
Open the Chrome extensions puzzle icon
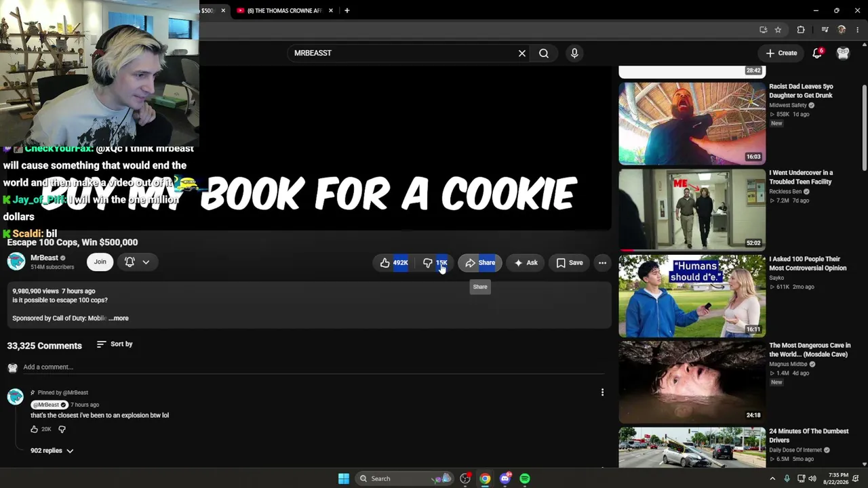(x=801, y=30)
